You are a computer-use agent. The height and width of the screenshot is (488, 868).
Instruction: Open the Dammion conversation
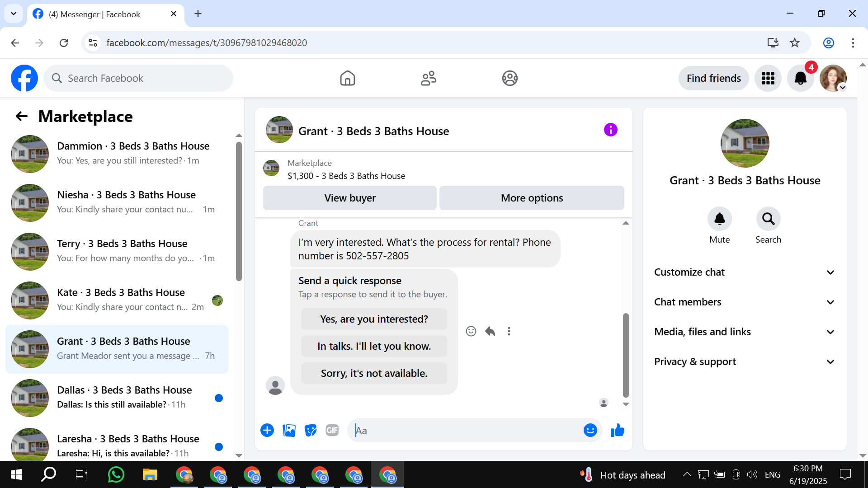pyautogui.click(x=117, y=154)
